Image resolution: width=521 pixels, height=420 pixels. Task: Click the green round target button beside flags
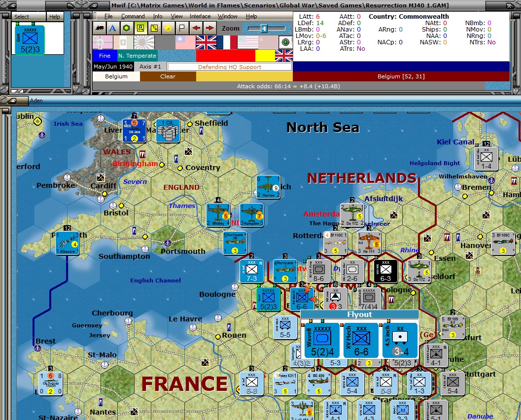(285, 42)
